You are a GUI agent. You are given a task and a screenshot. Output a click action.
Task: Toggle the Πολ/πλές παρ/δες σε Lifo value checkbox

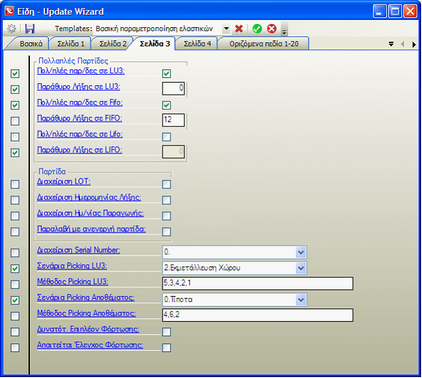(167, 137)
